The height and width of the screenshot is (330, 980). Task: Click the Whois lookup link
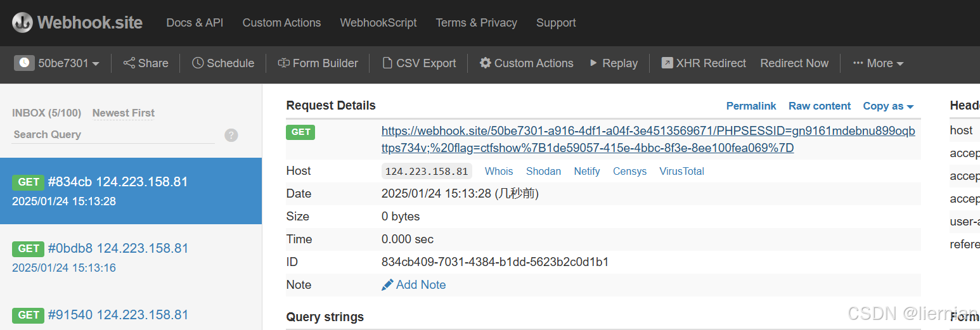click(x=499, y=171)
